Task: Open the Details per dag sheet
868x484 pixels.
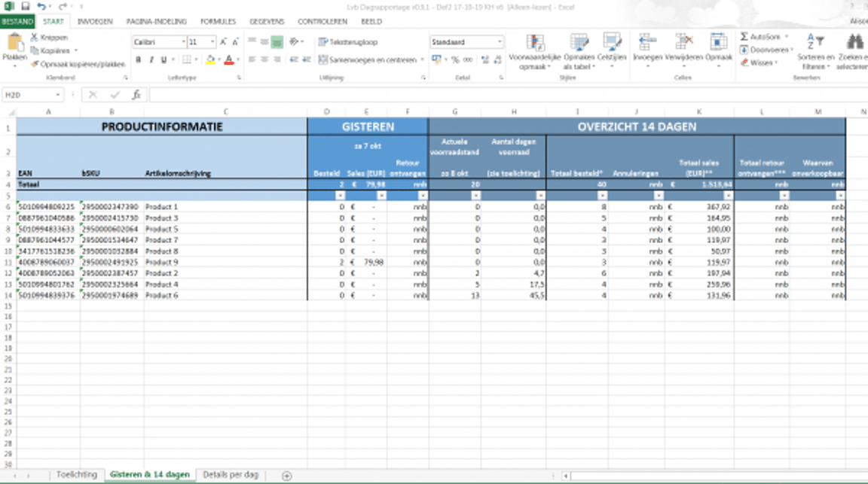Action: pos(231,474)
